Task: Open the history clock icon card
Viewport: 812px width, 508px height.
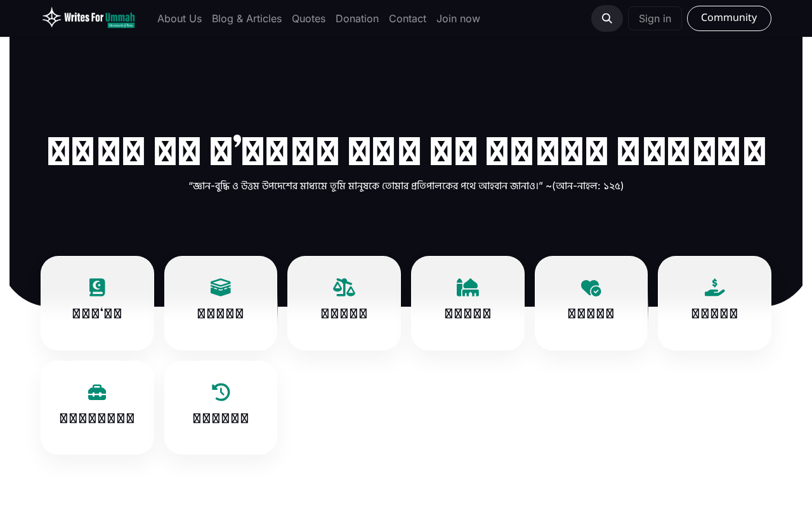Action: (221, 408)
